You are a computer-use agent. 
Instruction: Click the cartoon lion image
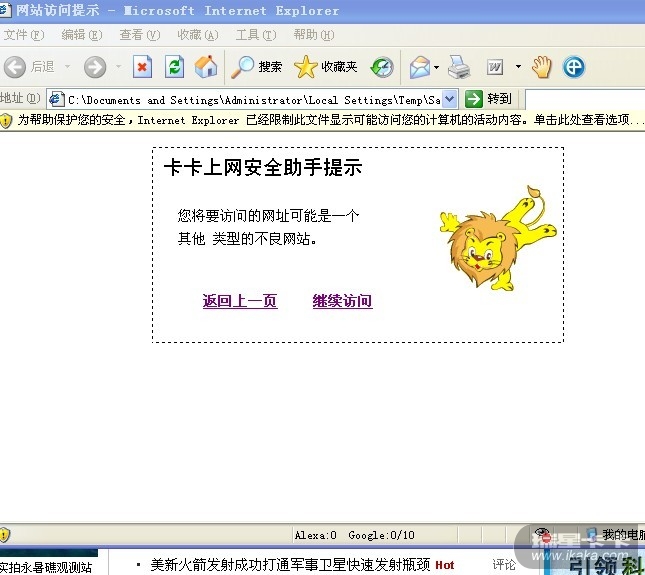pyautogui.click(x=498, y=239)
